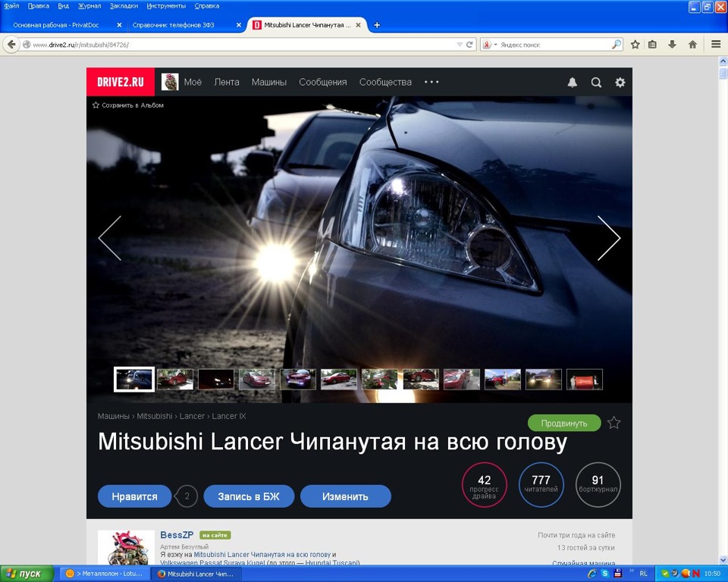Screen dimensions: 728x582
Task: Click in the address bar
Action: click(x=241, y=45)
